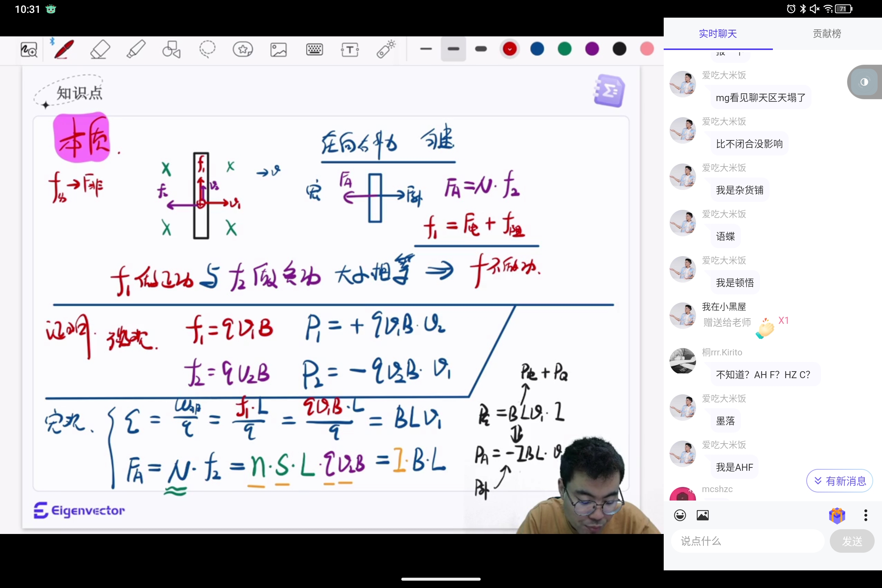
Task: Click the 知识点 heading label
Action: [x=79, y=93]
